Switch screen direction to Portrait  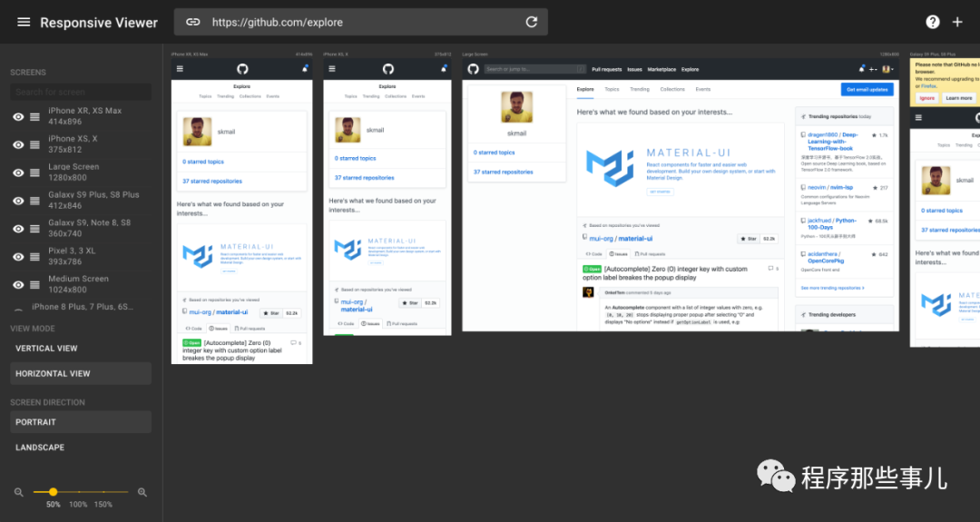tap(81, 422)
